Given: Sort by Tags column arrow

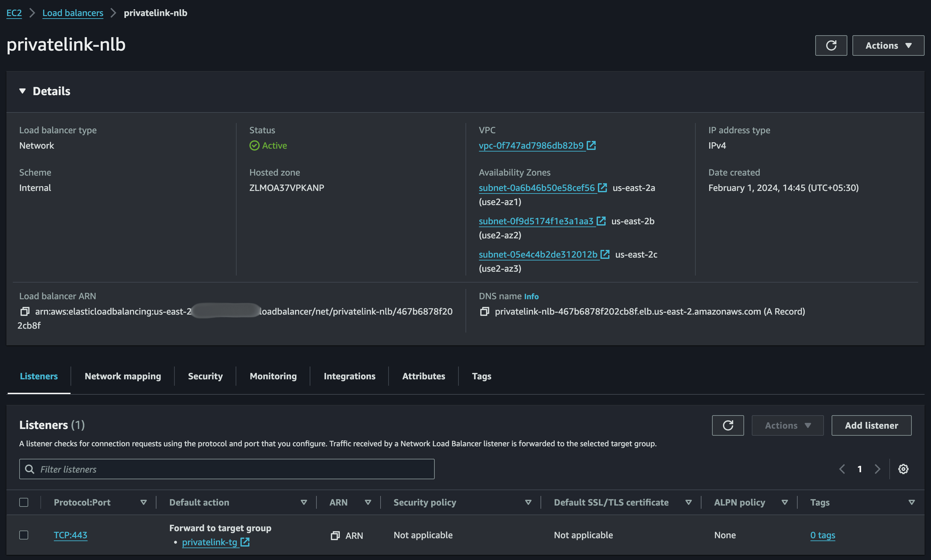Looking at the screenshot, I should click(911, 502).
